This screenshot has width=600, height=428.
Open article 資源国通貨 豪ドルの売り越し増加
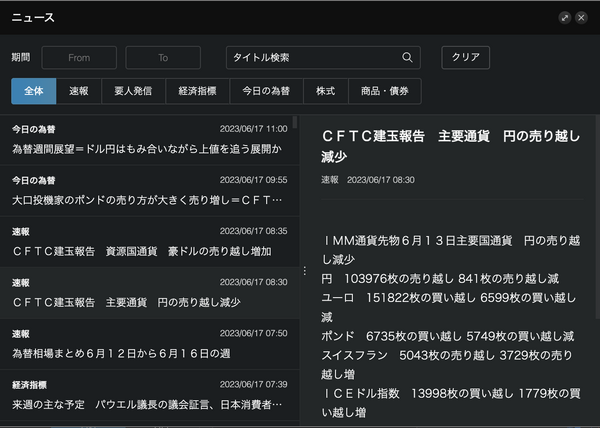click(150, 242)
